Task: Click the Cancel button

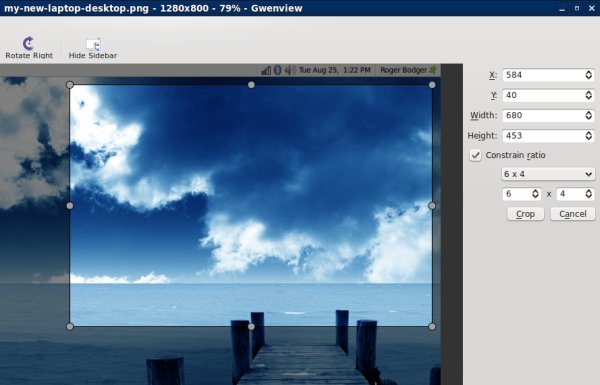Action: click(x=572, y=214)
